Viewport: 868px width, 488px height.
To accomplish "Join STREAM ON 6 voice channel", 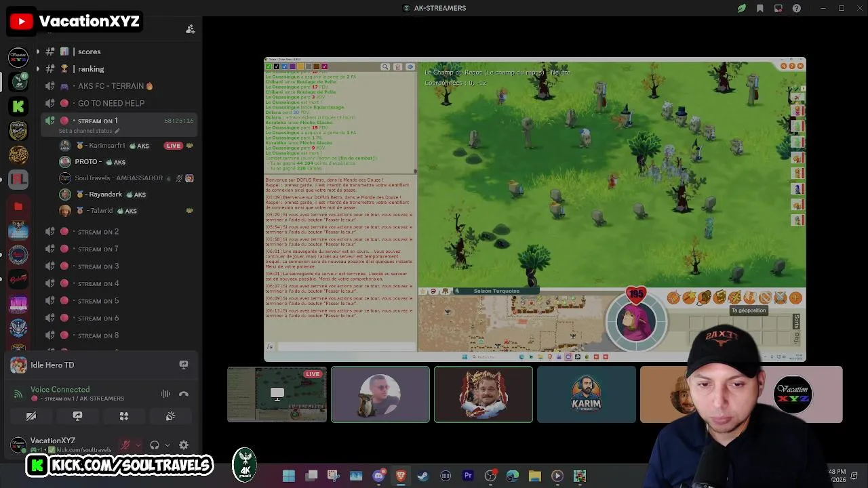I will coord(98,318).
